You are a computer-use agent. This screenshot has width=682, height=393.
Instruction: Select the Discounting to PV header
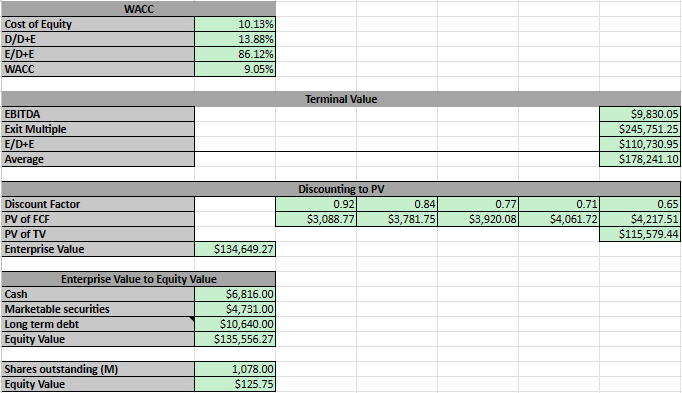point(341,189)
